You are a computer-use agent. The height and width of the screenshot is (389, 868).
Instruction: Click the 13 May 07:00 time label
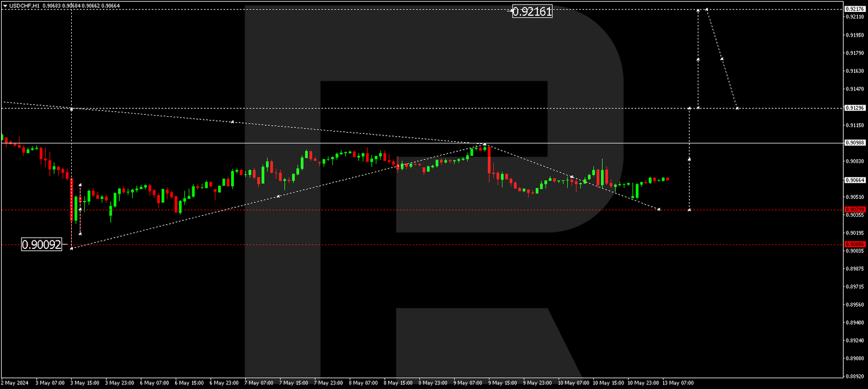tap(679, 383)
